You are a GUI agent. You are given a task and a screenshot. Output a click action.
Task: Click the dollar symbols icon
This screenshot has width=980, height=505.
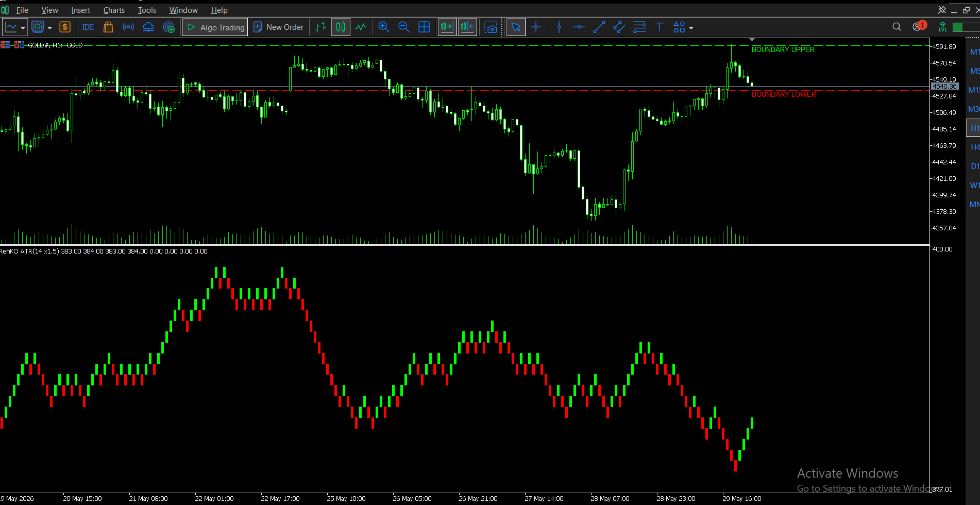click(65, 27)
